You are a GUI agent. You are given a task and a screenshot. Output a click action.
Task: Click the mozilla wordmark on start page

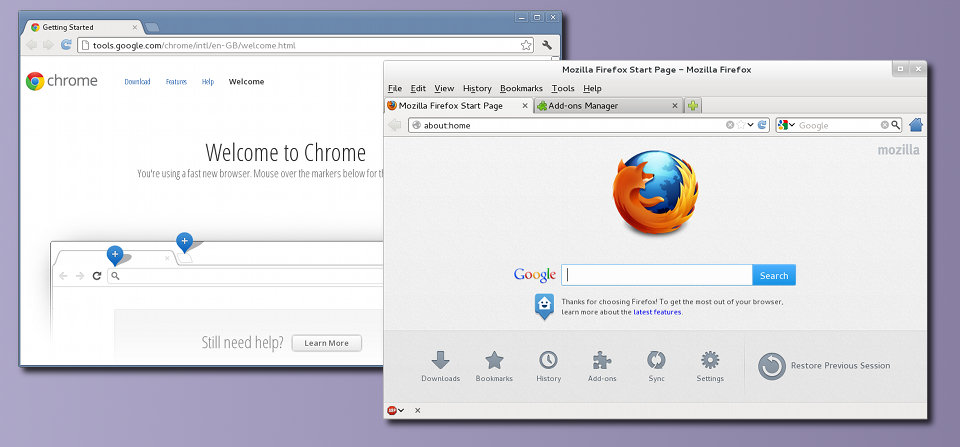tap(898, 150)
